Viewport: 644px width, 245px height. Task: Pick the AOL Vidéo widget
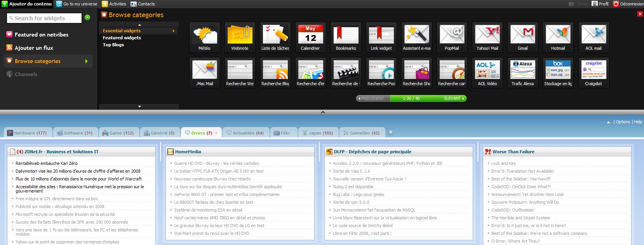(x=487, y=73)
